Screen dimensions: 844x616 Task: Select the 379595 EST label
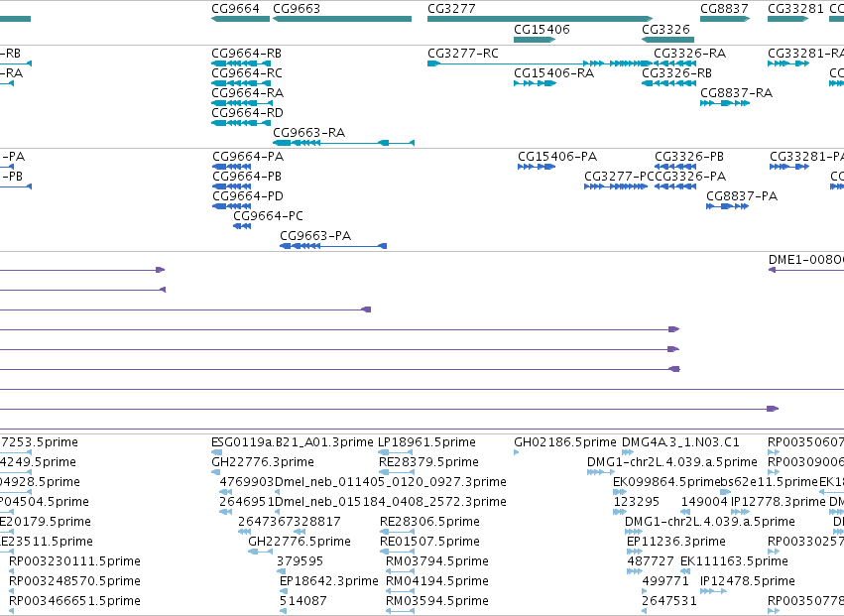tap(300, 561)
